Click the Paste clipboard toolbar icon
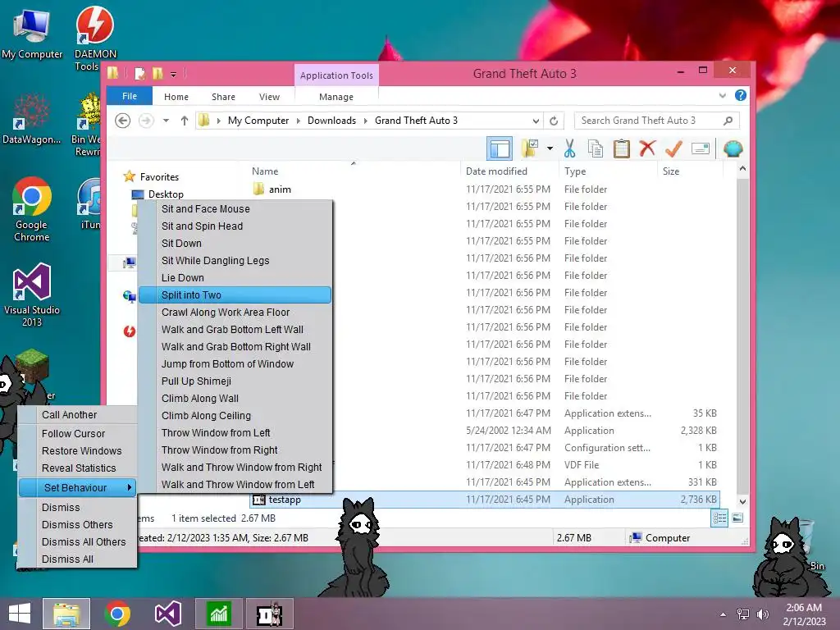Viewport: 840px width, 630px height. coord(621,148)
